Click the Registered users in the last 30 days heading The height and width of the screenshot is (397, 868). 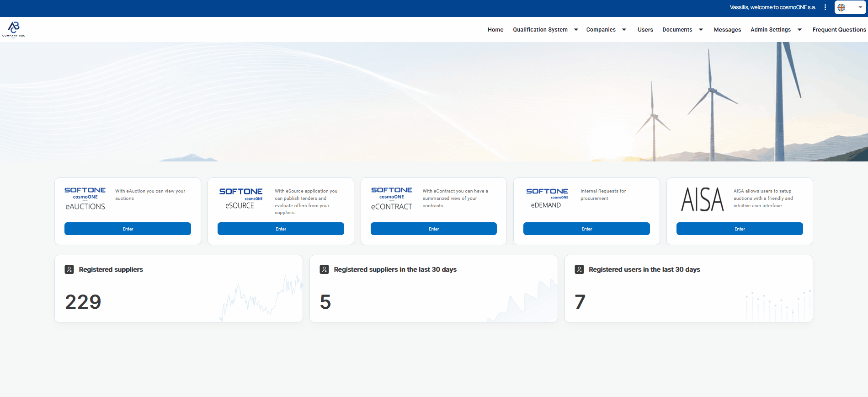(644, 269)
